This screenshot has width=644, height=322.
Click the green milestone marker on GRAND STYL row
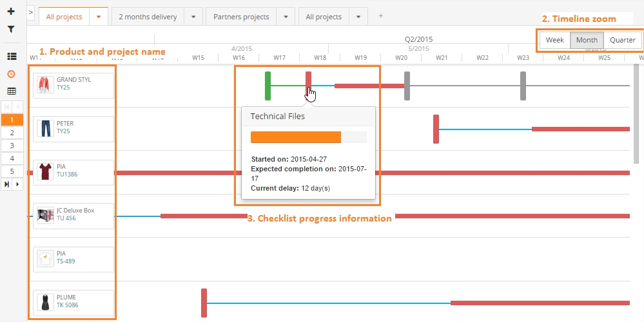(268, 86)
